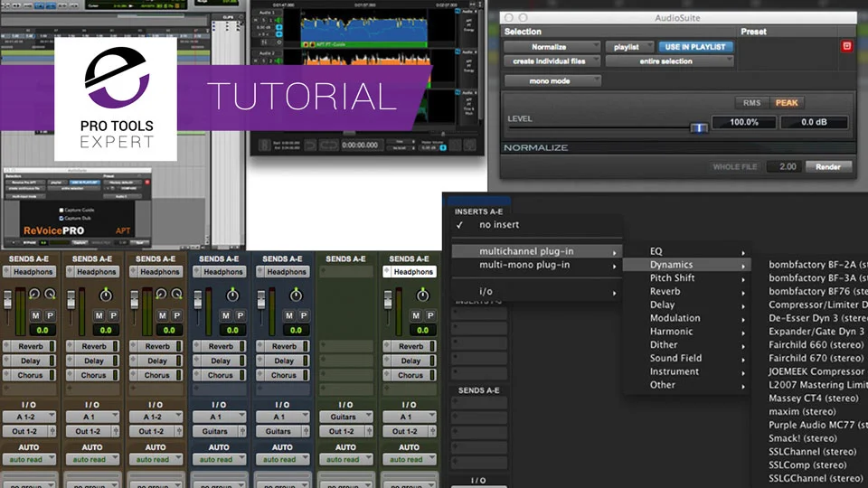Open the Instrument plug-in category

(x=686, y=371)
